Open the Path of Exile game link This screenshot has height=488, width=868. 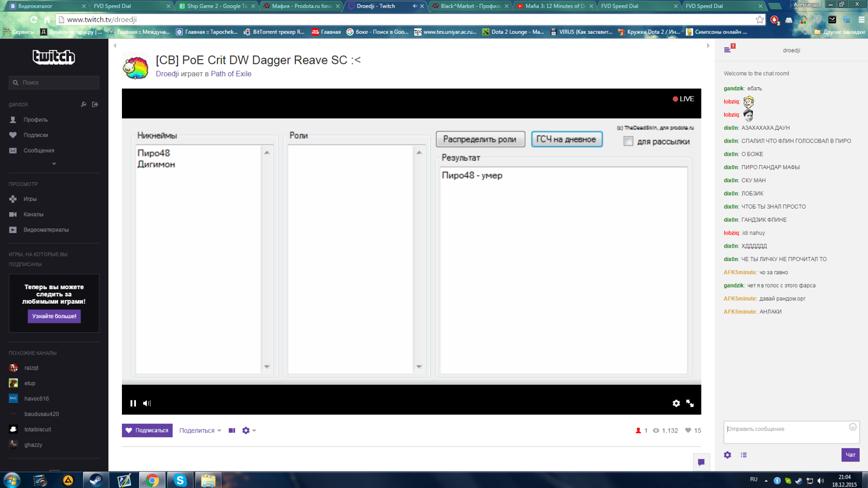pyautogui.click(x=231, y=74)
